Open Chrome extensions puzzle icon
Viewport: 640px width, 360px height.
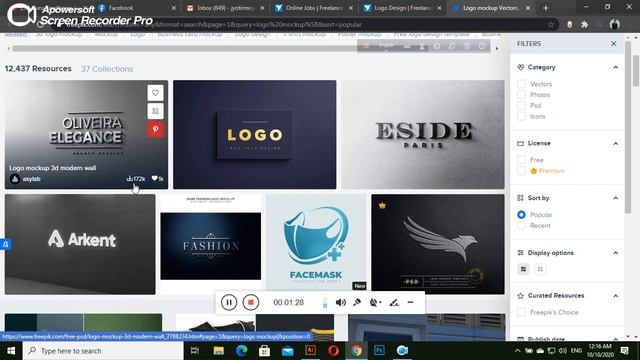point(584,24)
